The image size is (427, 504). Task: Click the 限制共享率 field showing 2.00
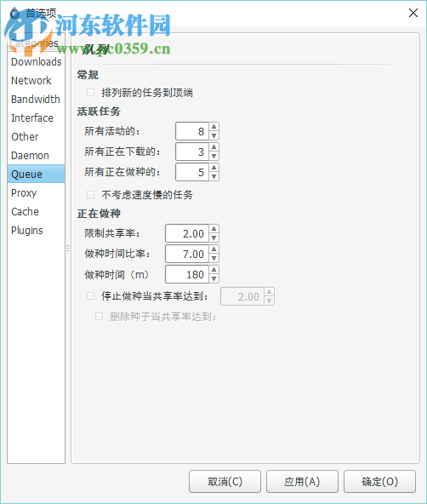[187, 233]
